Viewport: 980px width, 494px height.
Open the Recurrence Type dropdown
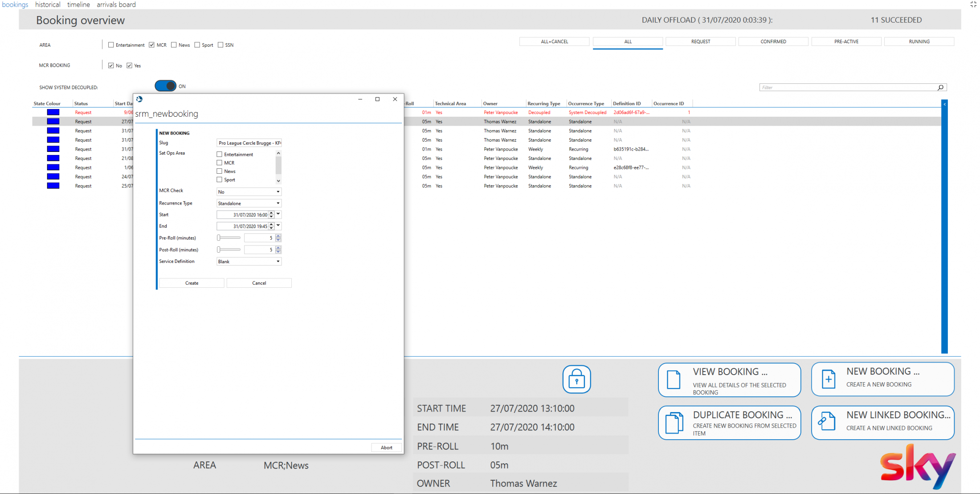pos(249,203)
